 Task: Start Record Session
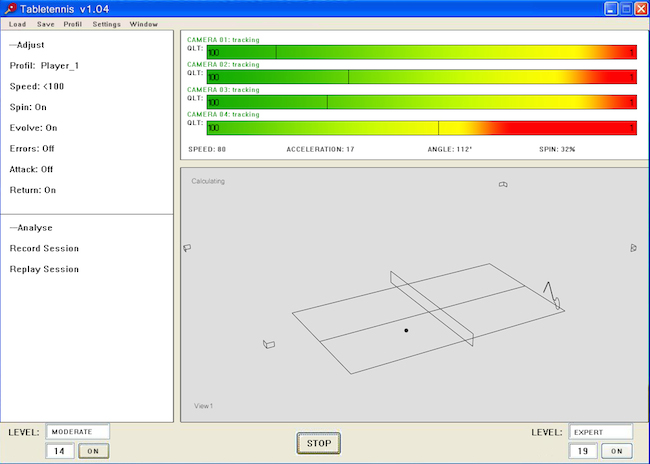44,248
